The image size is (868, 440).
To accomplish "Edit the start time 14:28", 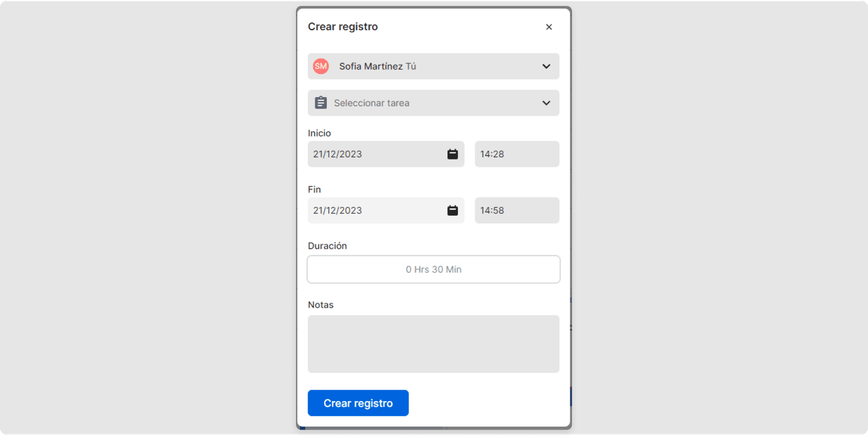I will 517,154.
